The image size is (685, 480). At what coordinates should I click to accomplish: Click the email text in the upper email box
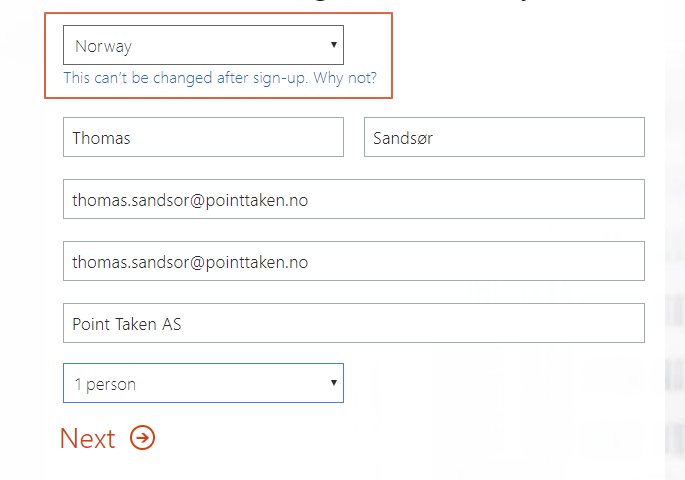(x=190, y=200)
